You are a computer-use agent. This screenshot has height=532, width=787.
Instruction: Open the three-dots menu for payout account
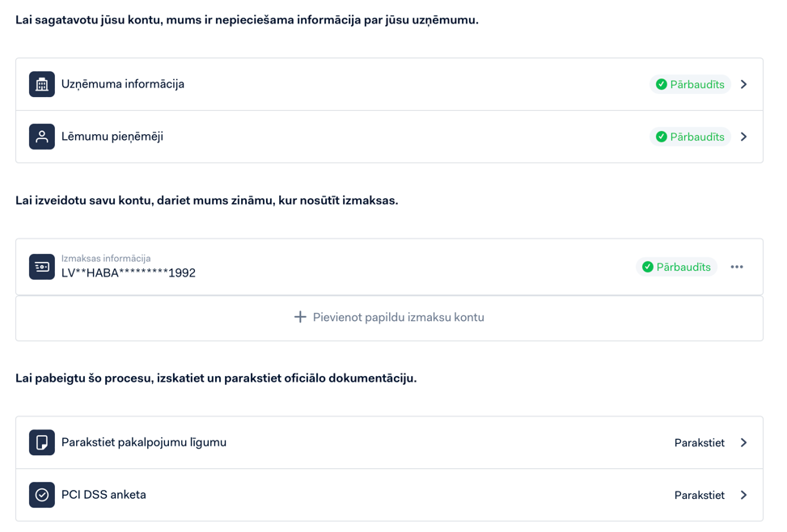[737, 267]
